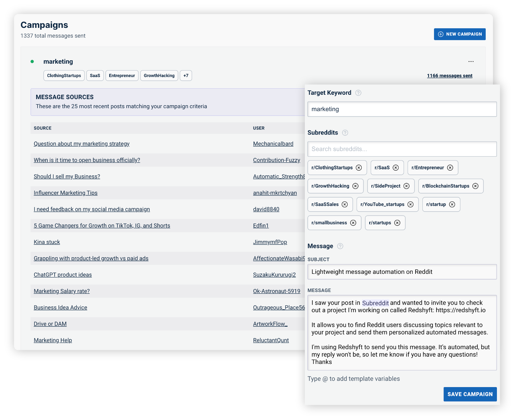Image resolution: width=515 pixels, height=420 pixels.
Task: Open 'Influencer Marketing Tips' post
Action: (65, 193)
